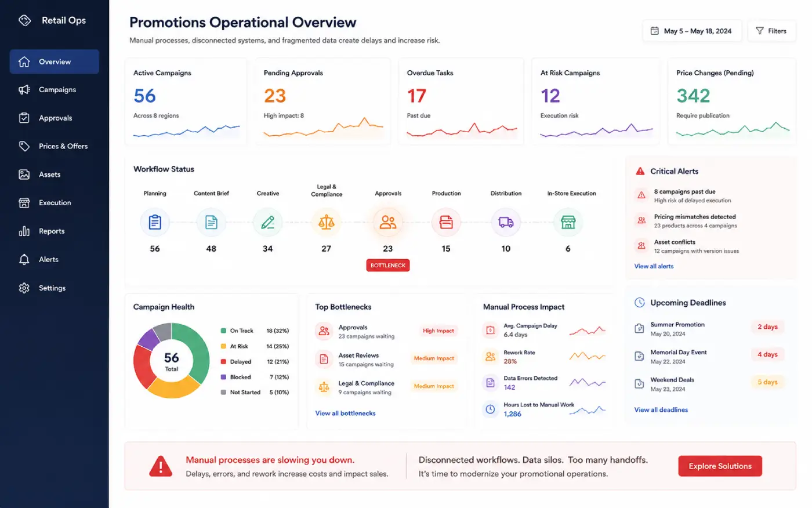
Task: Click the icon beside Avg. Campaign Delay
Action: (490, 330)
